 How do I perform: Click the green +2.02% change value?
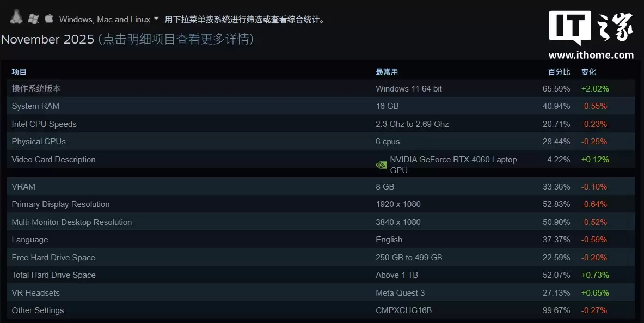coord(595,88)
